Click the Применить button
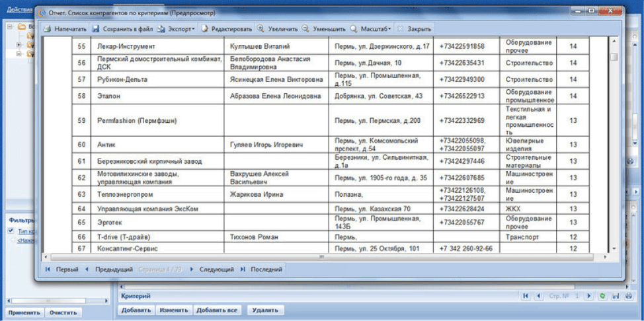This screenshot has height=321, width=644. click(24, 312)
